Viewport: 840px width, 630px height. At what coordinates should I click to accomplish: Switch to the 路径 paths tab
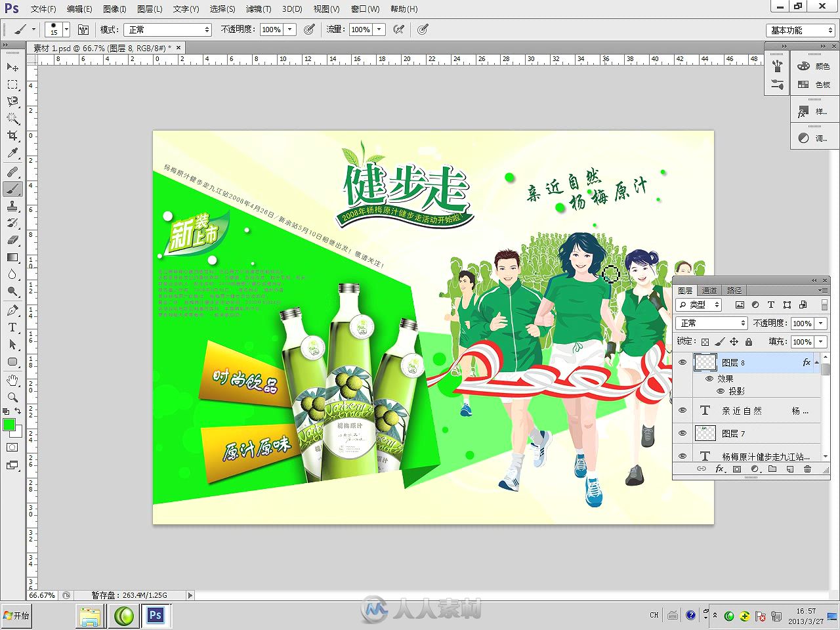pyautogui.click(x=734, y=291)
